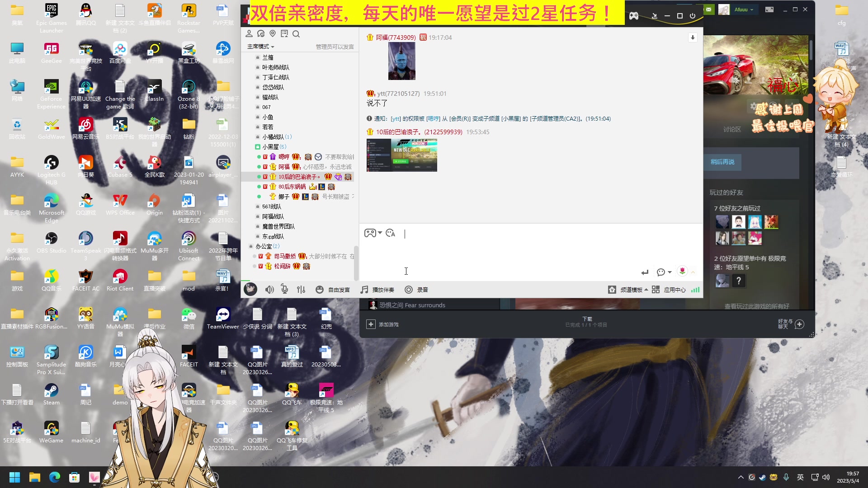Jump to latest message down-arrow button
This screenshot has height=488, width=868.
(x=693, y=38)
